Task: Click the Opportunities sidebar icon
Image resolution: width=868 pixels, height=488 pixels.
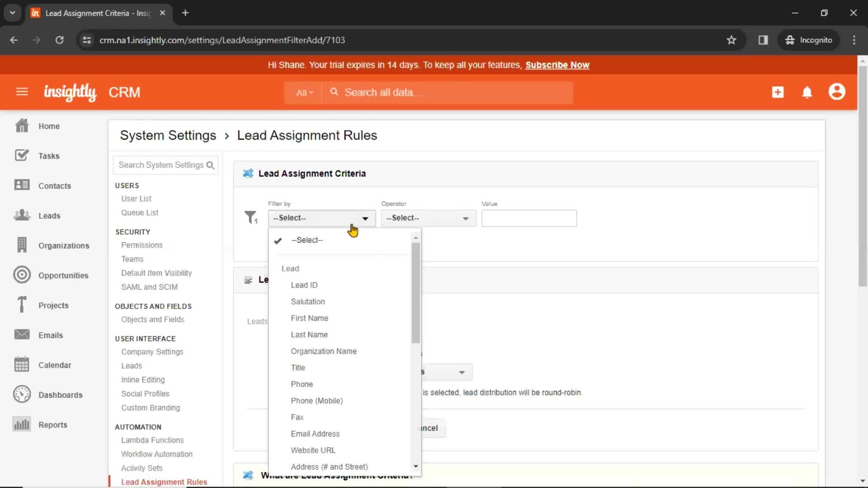Action: pos(21,275)
